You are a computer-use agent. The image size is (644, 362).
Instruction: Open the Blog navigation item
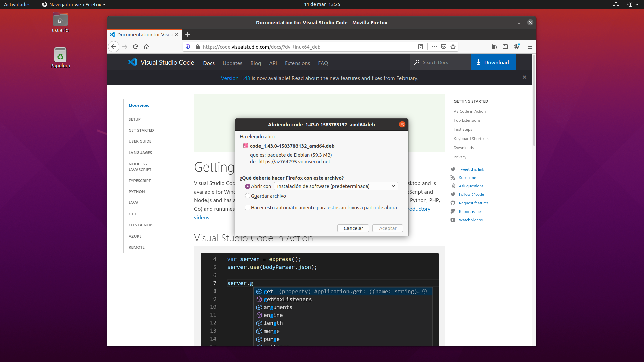point(256,63)
